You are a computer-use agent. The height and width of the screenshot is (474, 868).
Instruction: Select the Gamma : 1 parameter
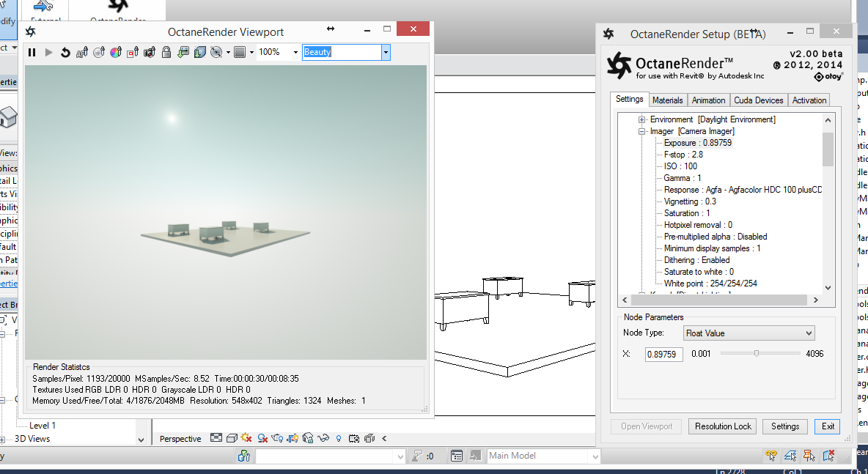(683, 178)
